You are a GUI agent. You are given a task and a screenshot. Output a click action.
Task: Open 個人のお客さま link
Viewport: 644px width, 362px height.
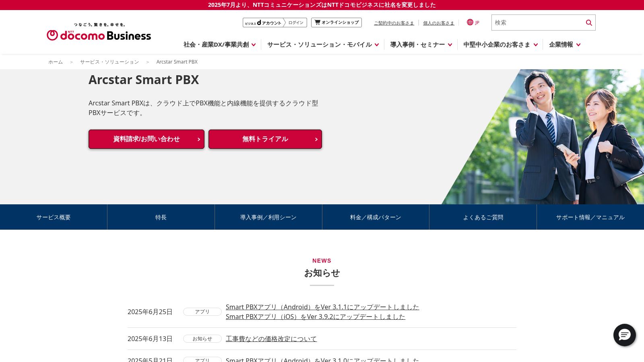coord(439,23)
